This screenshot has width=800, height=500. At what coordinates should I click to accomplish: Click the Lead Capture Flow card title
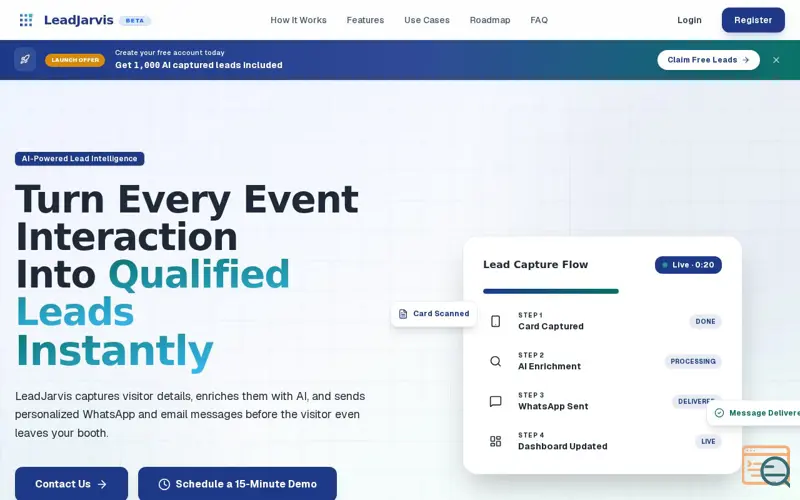536,264
